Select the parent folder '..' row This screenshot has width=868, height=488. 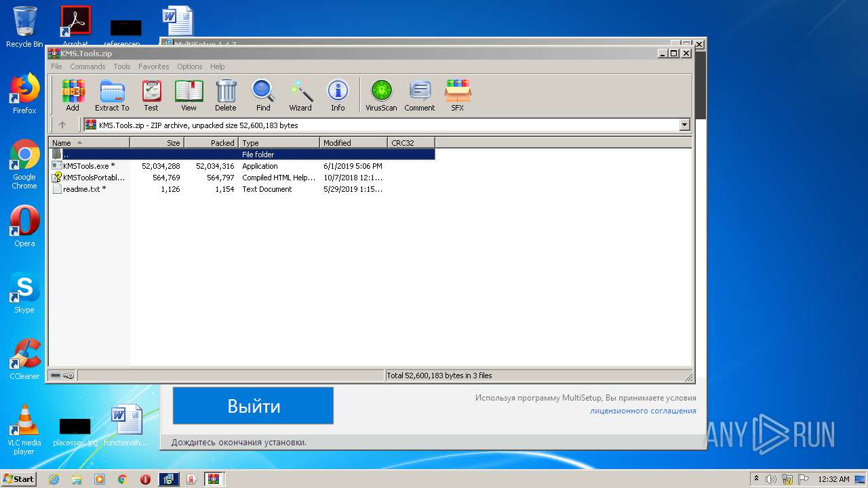click(242, 155)
